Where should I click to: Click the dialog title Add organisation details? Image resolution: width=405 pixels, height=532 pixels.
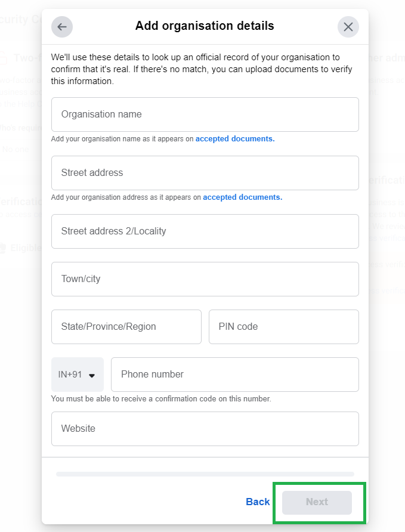pos(205,26)
